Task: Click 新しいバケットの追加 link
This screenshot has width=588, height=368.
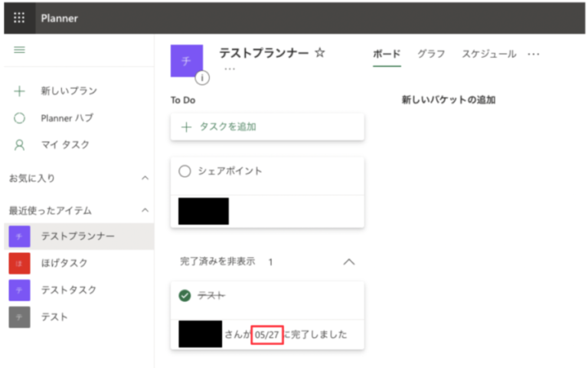Action: pos(448,100)
